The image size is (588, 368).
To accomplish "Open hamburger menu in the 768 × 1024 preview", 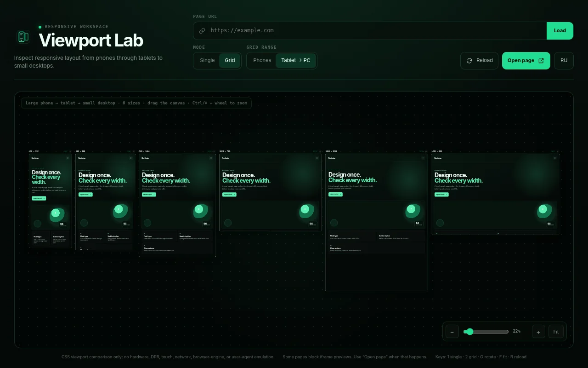I will (x=211, y=158).
